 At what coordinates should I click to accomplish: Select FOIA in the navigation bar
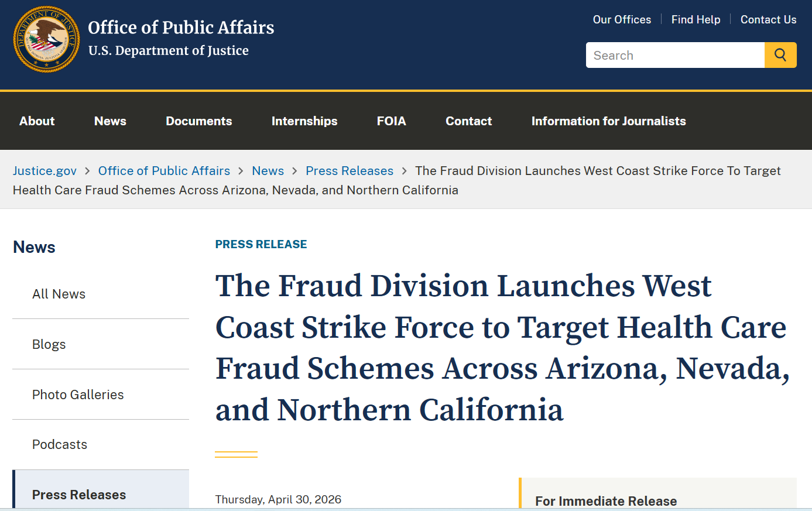pyautogui.click(x=391, y=121)
